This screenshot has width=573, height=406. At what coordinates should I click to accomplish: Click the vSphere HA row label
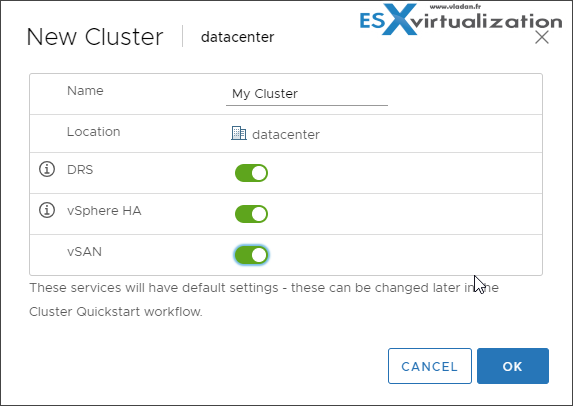tap(104, 211)
